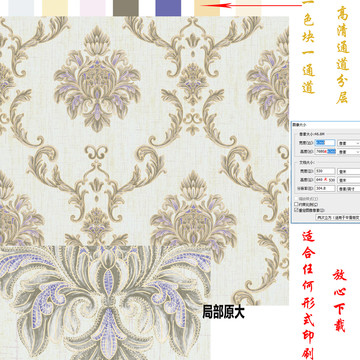This screenshot has height=360, width=360.
Task: Enable the Constrain Proportions checkbox
Action: click(296, 204)
